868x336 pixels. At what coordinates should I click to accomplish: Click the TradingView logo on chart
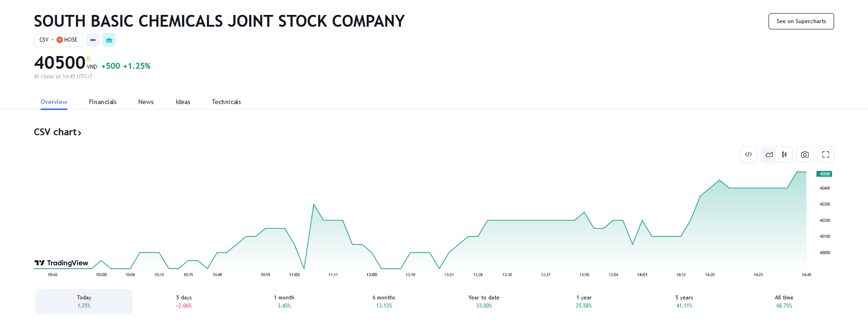(x=61, y=263)
